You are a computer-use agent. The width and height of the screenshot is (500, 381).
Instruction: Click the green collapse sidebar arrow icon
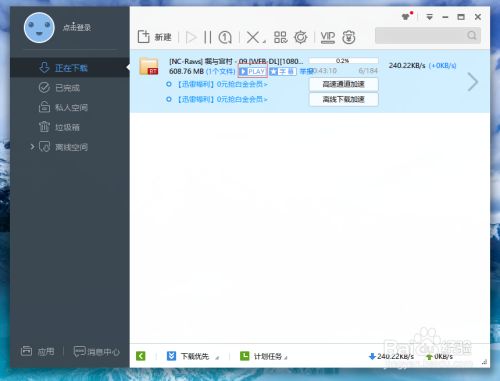click(141, 356)
